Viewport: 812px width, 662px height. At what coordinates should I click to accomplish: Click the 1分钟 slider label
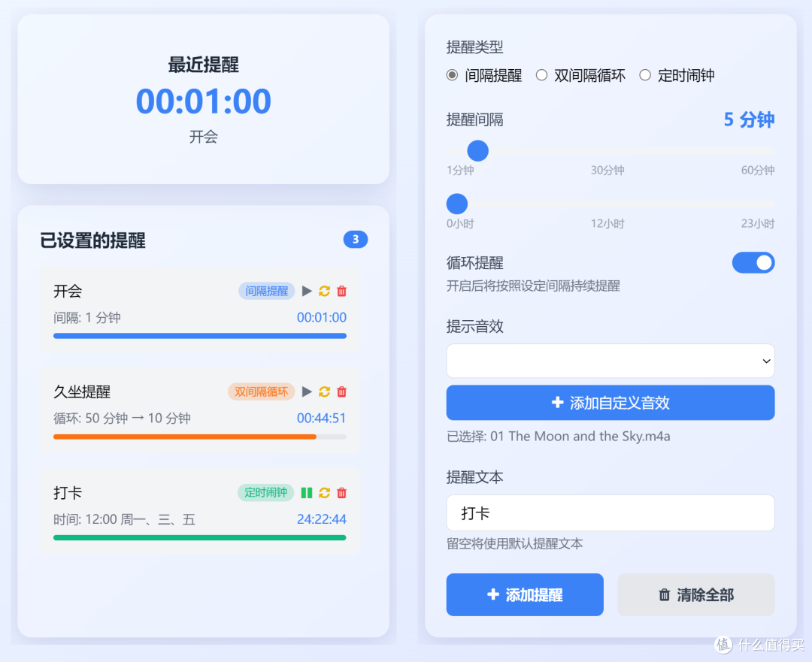[x=460, y=171]
